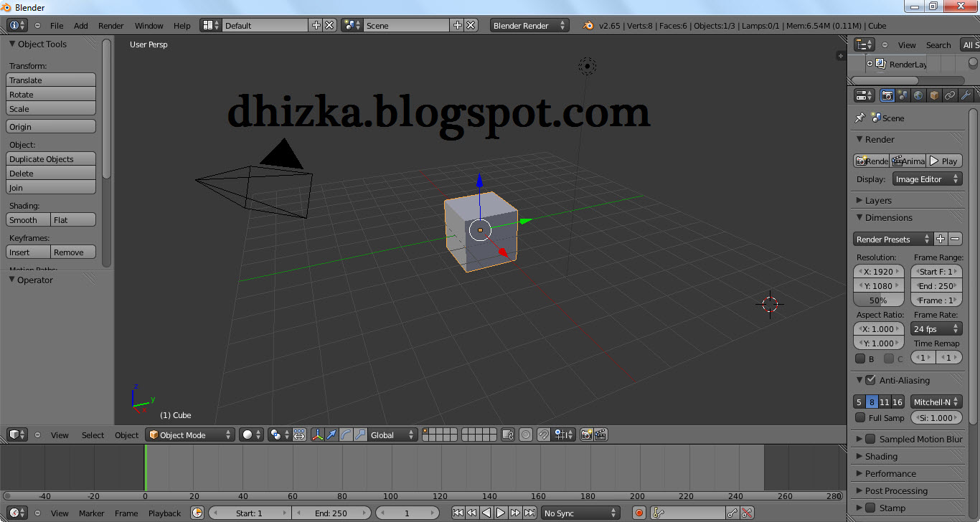The width and height of the screenshot is (980, 522).
Task: Open the Modifiers properties tab (wrench icon)
Action: pos(966,95)
